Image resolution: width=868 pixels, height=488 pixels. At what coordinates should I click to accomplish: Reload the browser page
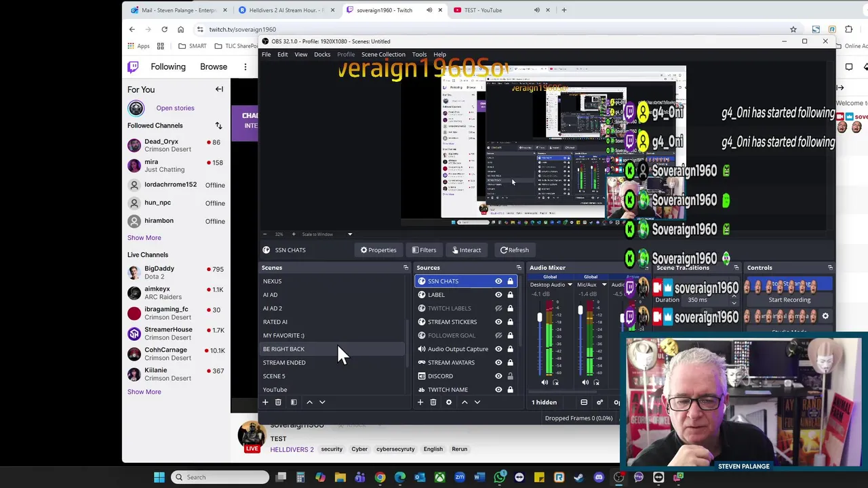[164, 29]
